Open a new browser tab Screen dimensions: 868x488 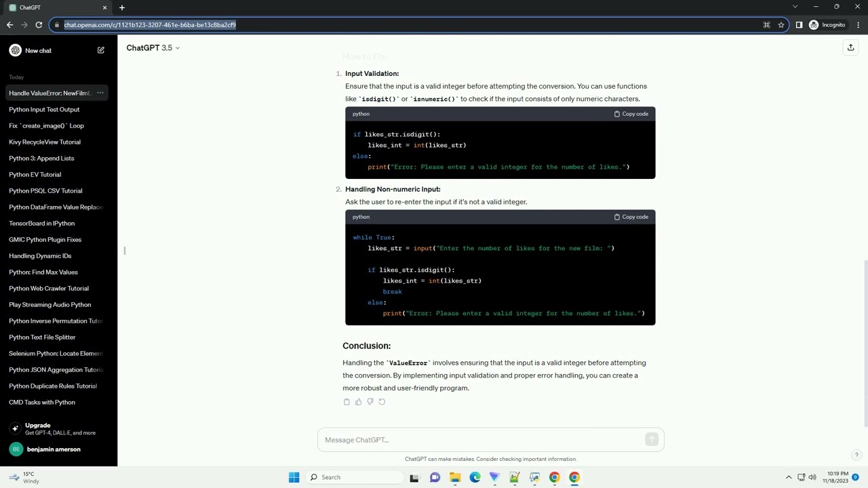pyautogui.click(x=122, y=7)
